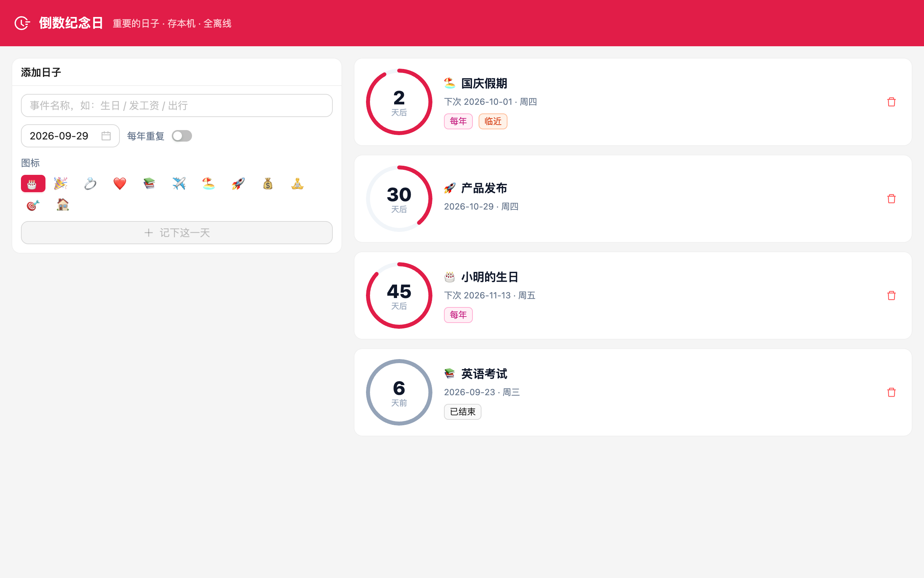The image size is (924, 578).
Task: Click the 2 天后 countdown ring
Action: click(399, 102)
